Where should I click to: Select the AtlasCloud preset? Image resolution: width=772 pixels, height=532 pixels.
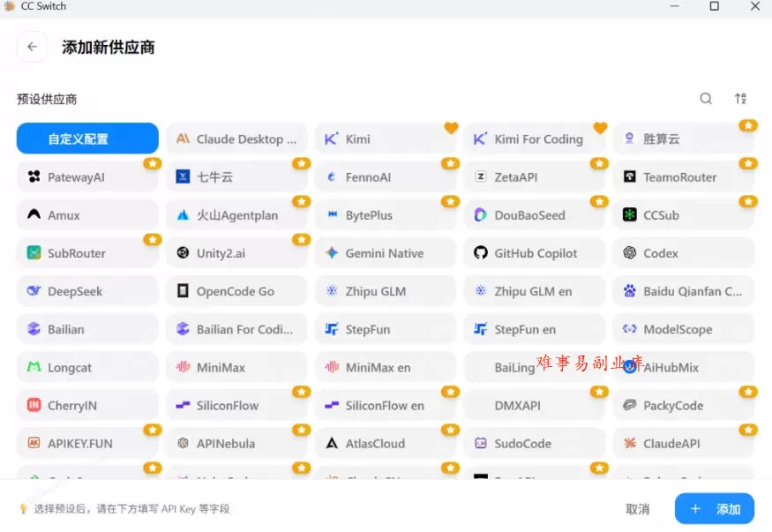point(386,444)
